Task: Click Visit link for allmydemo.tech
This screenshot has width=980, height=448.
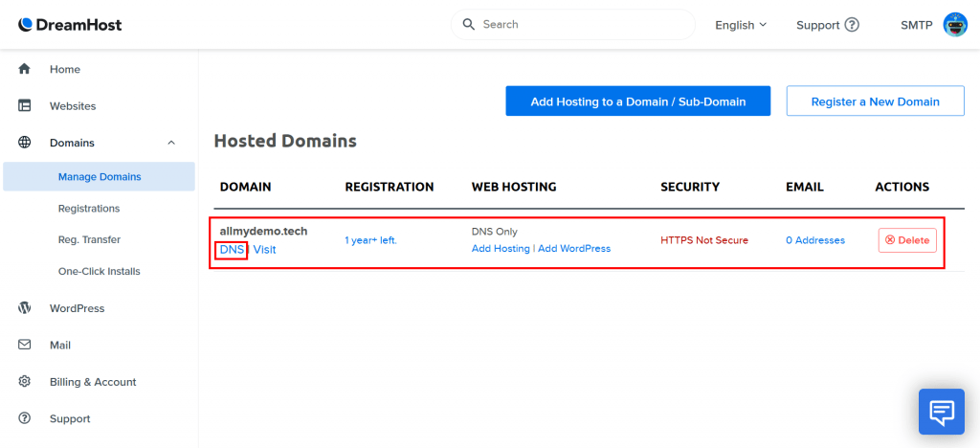Action: [x=264, y=249]
